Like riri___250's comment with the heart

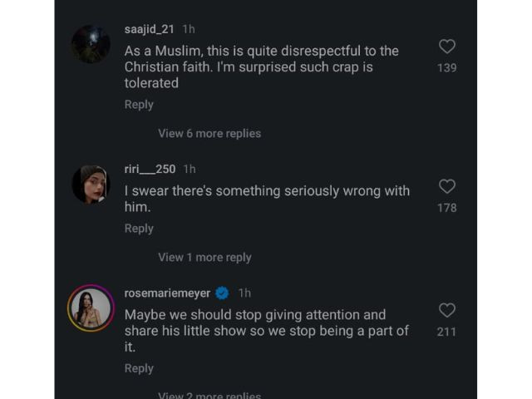(x=446, y=186)
